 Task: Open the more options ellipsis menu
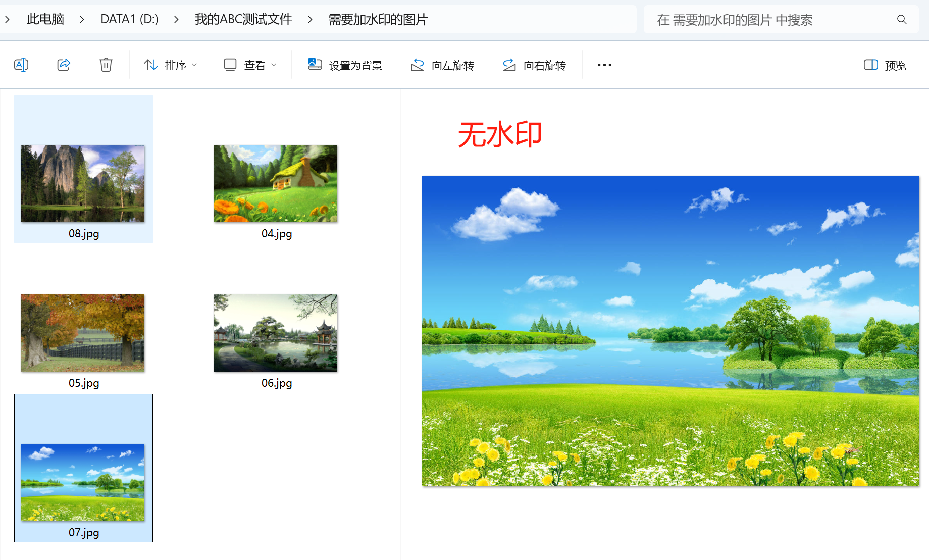pyautogui.click(x=604, y=65)
